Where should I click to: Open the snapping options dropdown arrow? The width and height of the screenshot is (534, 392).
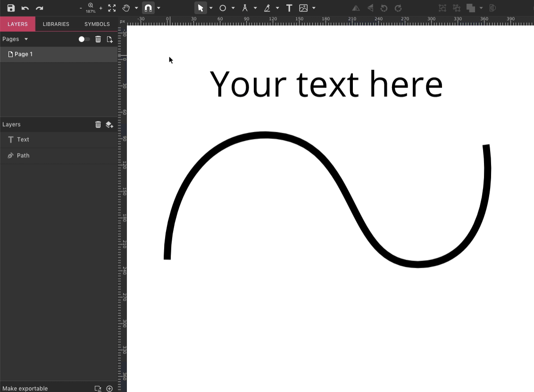[159, 8]
